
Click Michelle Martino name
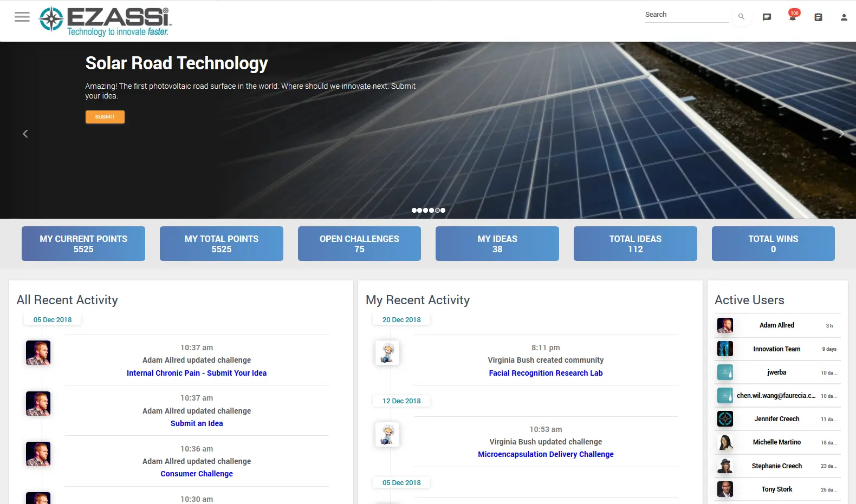tap(777, 442)
